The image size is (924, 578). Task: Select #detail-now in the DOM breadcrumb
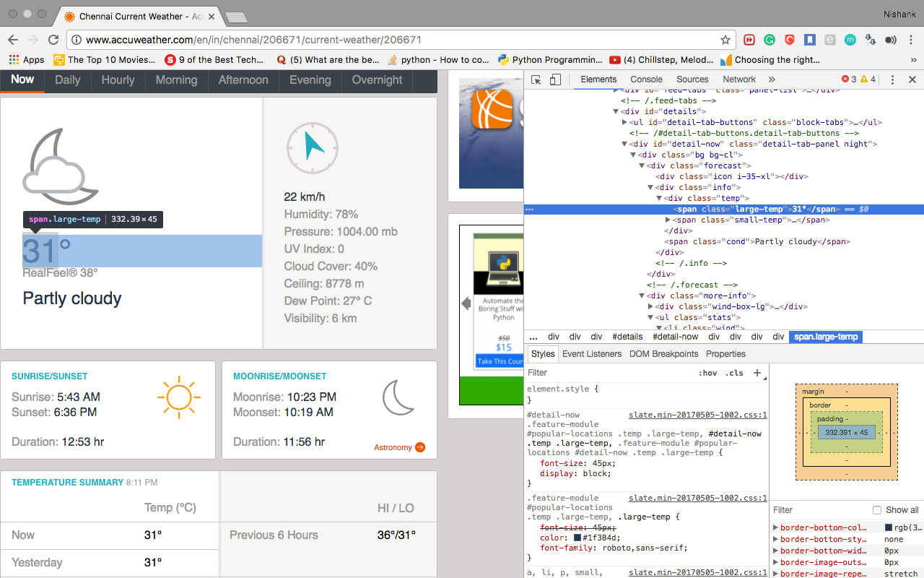[x=675, y=337]
